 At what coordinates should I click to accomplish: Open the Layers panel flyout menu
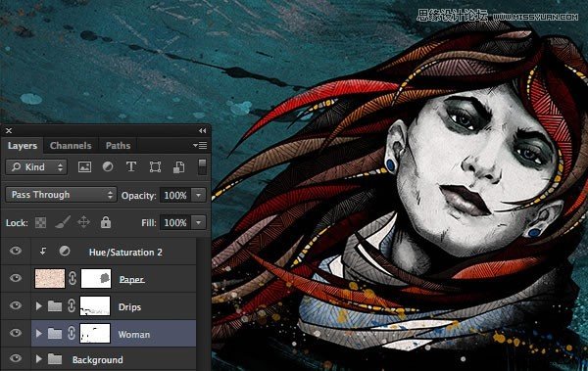200,146
